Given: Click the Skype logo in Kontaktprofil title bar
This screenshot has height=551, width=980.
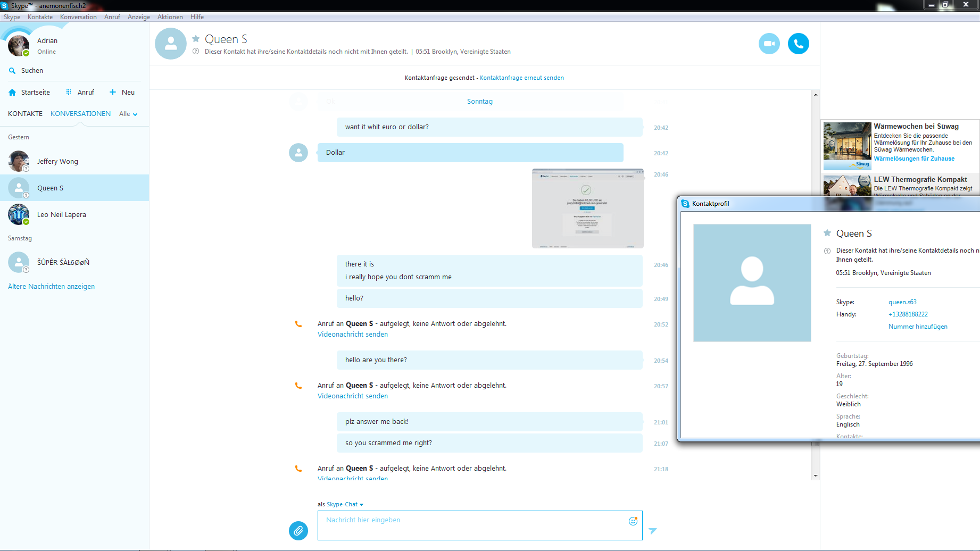Looking at the screenshot, I should point(685,204).
